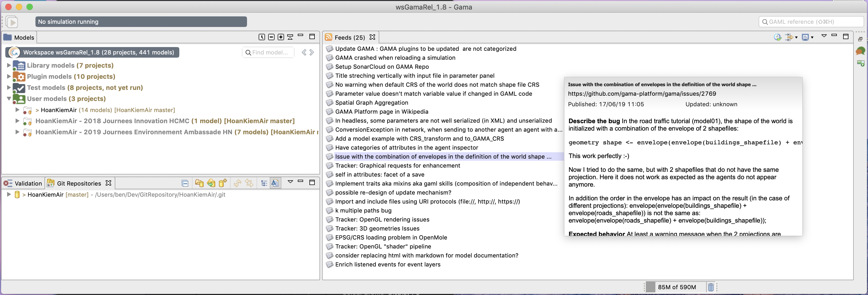Click the Library models icon

19,65
